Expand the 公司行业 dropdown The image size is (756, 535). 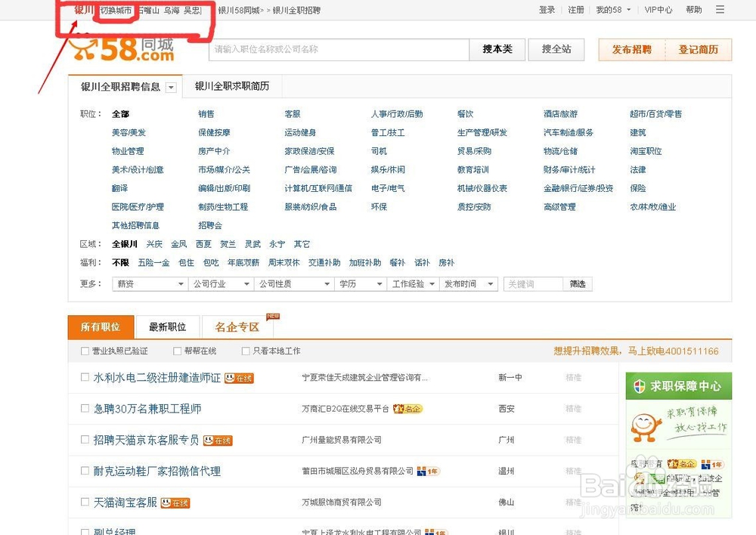coord(220,283)
